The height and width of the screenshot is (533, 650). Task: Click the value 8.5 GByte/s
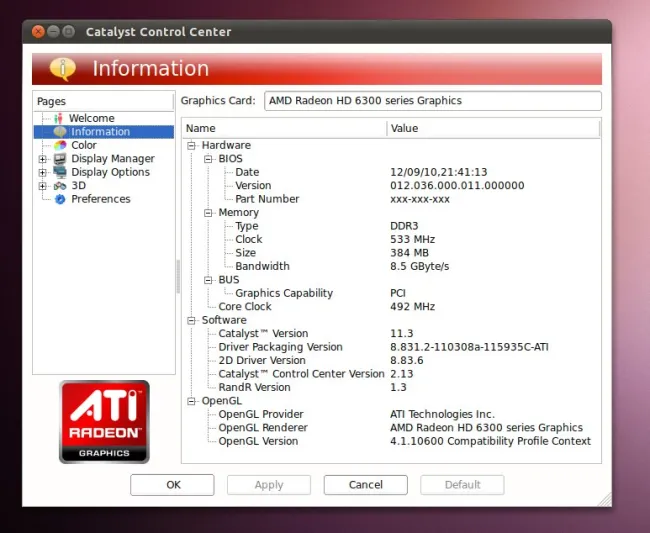420,266
